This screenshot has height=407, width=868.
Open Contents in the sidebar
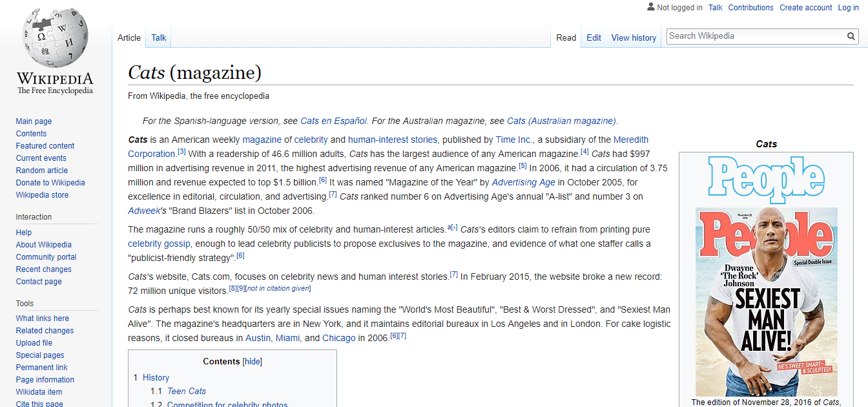(31, 134)
